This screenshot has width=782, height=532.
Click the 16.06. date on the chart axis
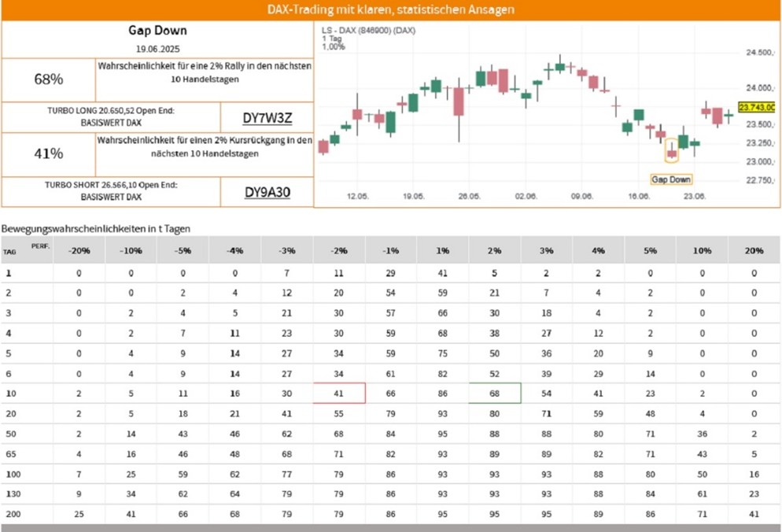point(638,196)
